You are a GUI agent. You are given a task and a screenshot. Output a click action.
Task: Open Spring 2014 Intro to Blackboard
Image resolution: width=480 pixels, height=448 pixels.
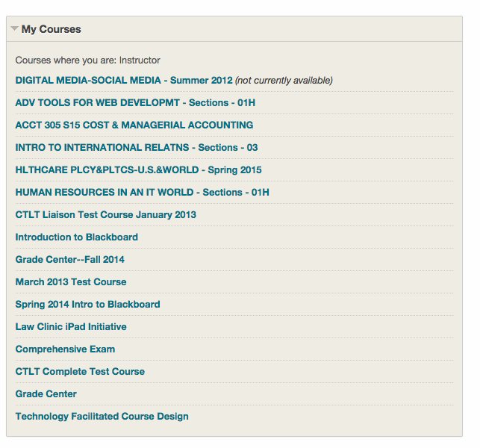(87, 304)
